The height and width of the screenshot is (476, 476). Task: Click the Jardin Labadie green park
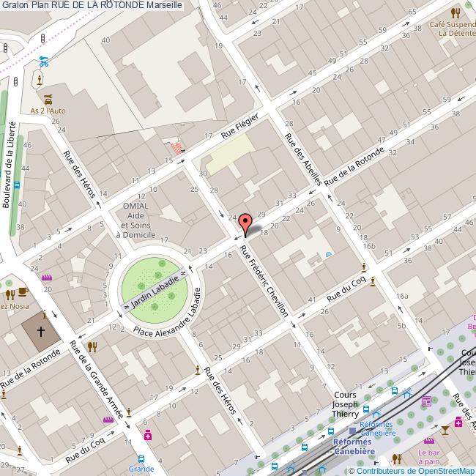pos(155,284)
